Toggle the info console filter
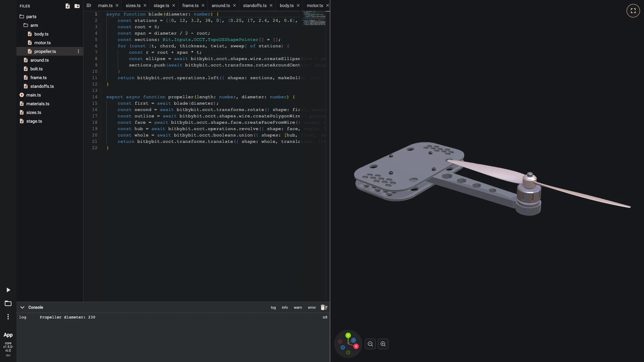644x362 pixels. point(285,307)
